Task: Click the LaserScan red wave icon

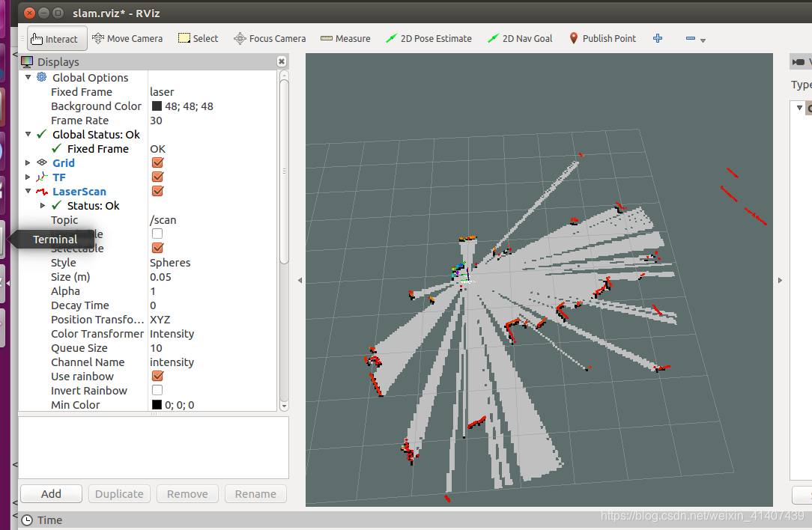Action: pos(42,192)
